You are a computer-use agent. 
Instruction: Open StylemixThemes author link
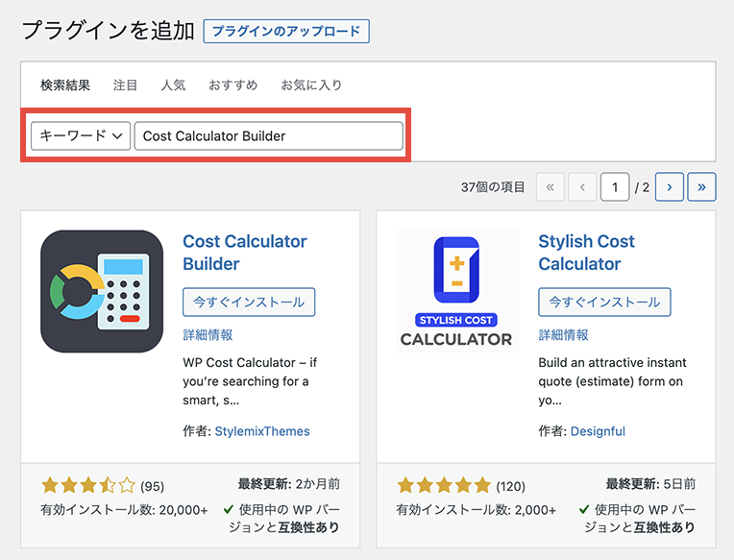tap(262, 431)
